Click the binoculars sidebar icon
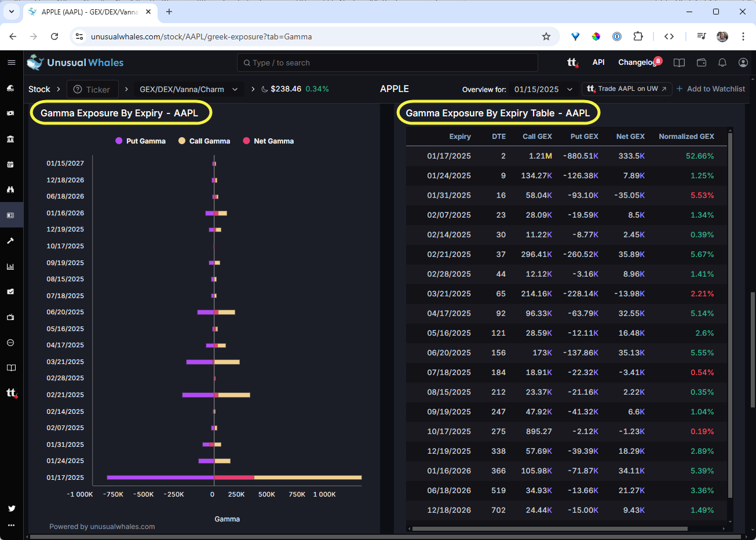This screenshot has width=756, height=540. (x=10, y=190)
